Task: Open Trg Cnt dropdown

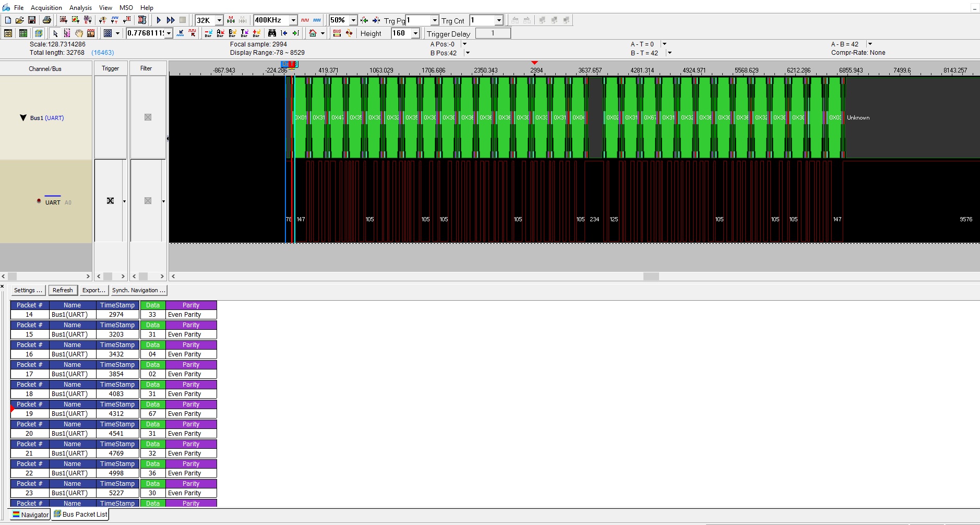Action: tap(499, 20)
